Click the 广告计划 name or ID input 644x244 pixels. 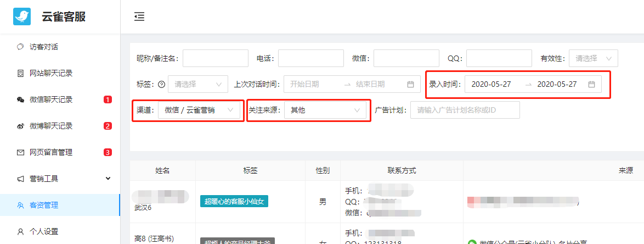[x=465, y=110]
